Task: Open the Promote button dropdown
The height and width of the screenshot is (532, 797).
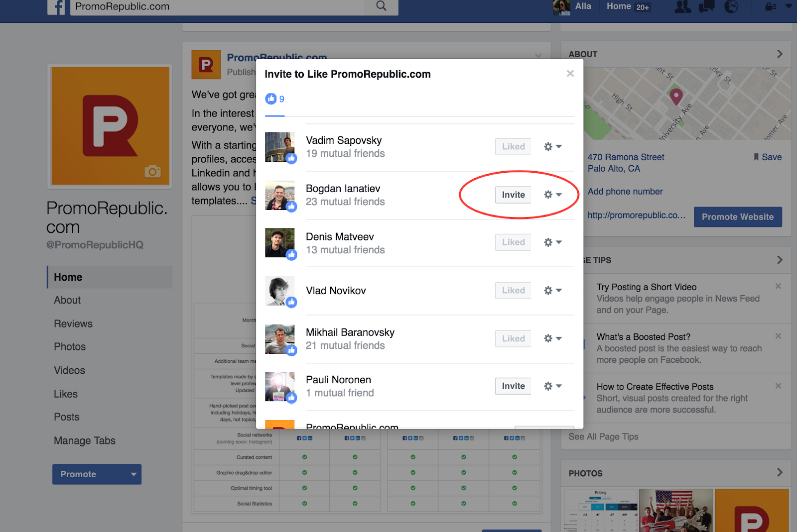Action: click(133, 474)
